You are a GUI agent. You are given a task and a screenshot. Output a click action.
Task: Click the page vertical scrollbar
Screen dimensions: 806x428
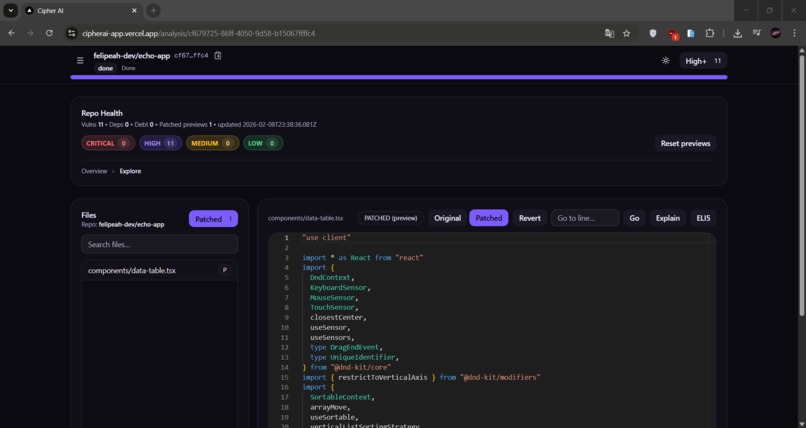coord(801,185)
